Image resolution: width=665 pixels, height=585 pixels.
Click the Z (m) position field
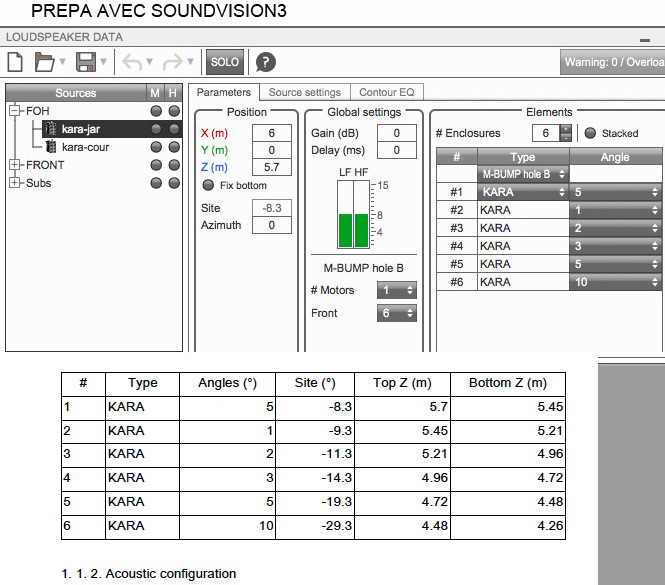(x=271, y=167)
